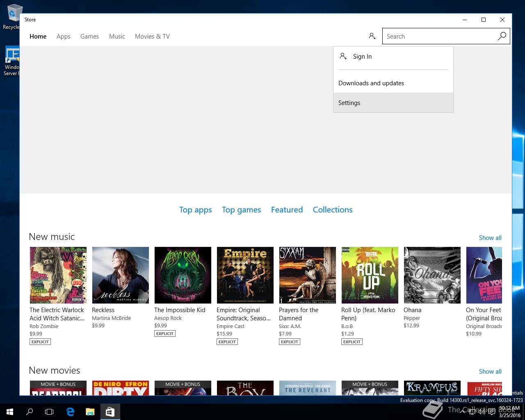Open Downloads and updates
Screen dimensions: 525x420
pyautogui.click(x=393, y=83)
